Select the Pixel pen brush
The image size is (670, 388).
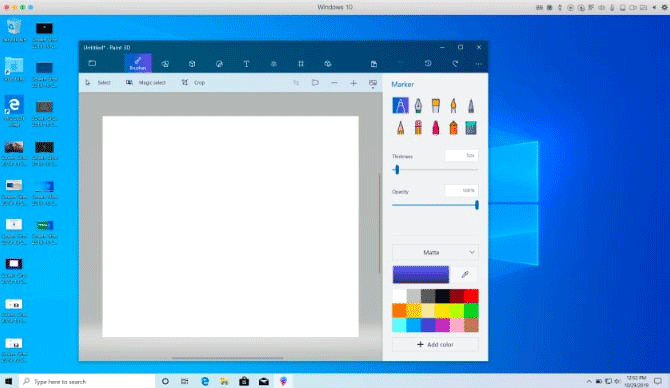471,105
